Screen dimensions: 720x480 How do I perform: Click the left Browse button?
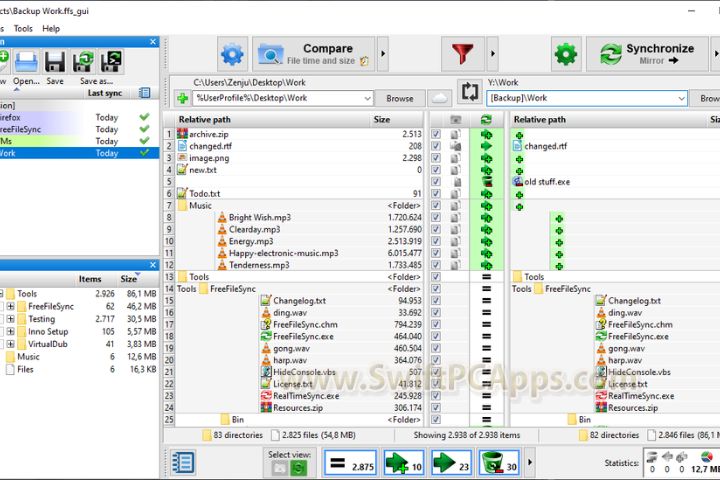tap(399, 98)
